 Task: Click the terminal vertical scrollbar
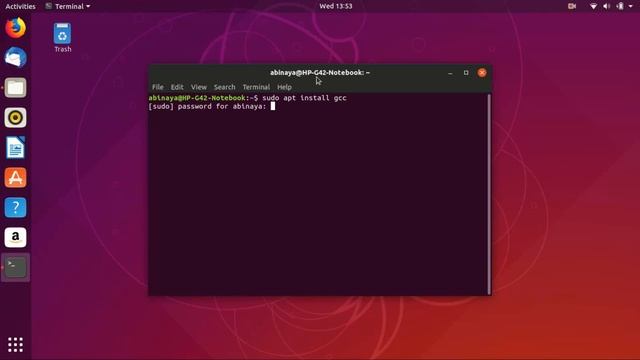pyautogui.click(x=489, y=194)
